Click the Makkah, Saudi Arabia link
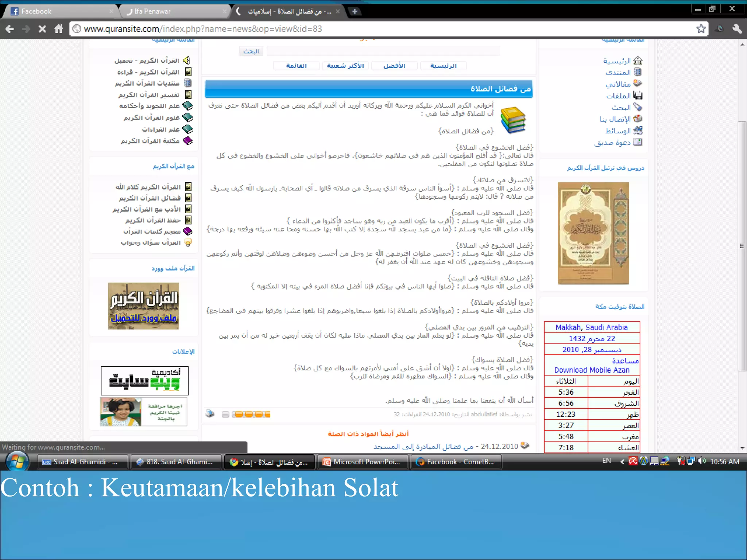This screenshot has height=560, width=747. click(x=592, y=327)
